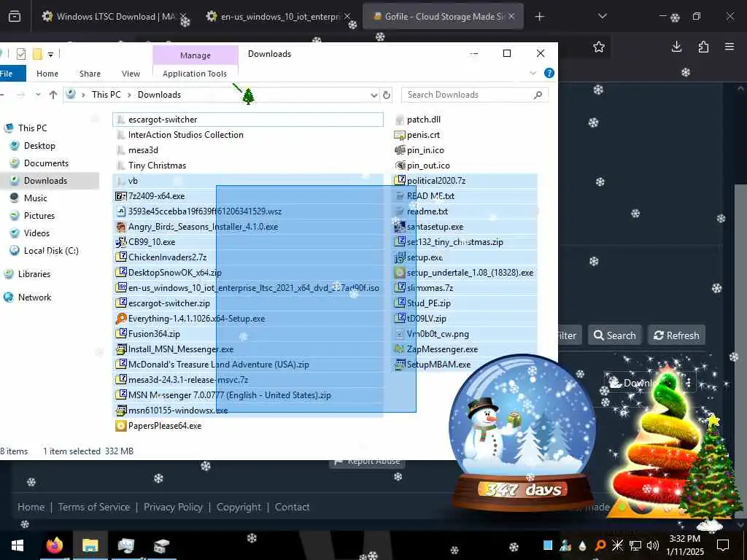Select Local Disk (C:) in navigation pane

pyautogui.click(x=51, y=251)
